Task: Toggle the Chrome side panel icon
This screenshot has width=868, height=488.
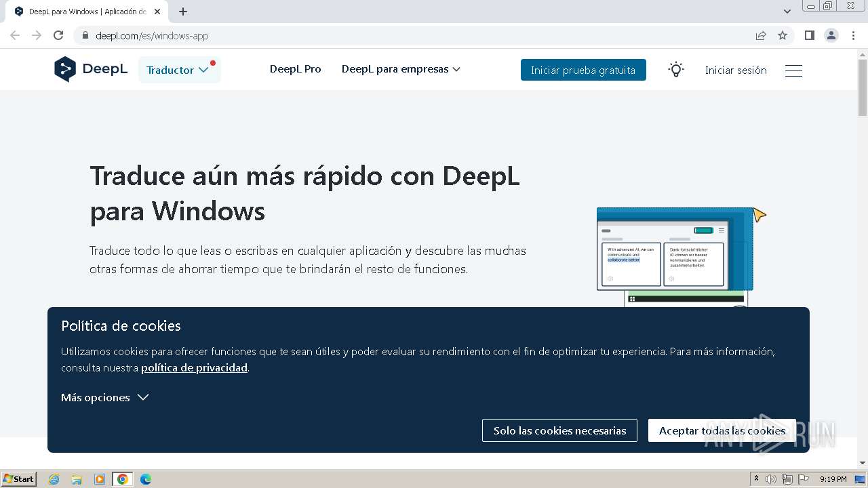Action: coord(809,35)
